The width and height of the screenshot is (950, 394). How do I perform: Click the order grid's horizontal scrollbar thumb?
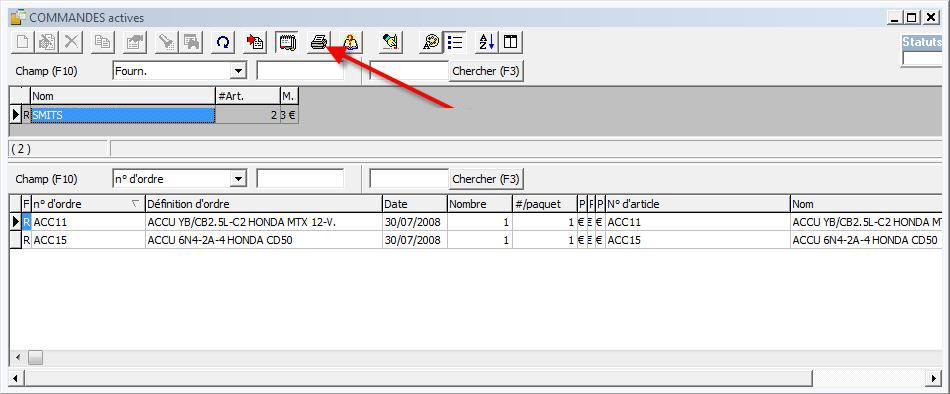[x=35, y=357]
